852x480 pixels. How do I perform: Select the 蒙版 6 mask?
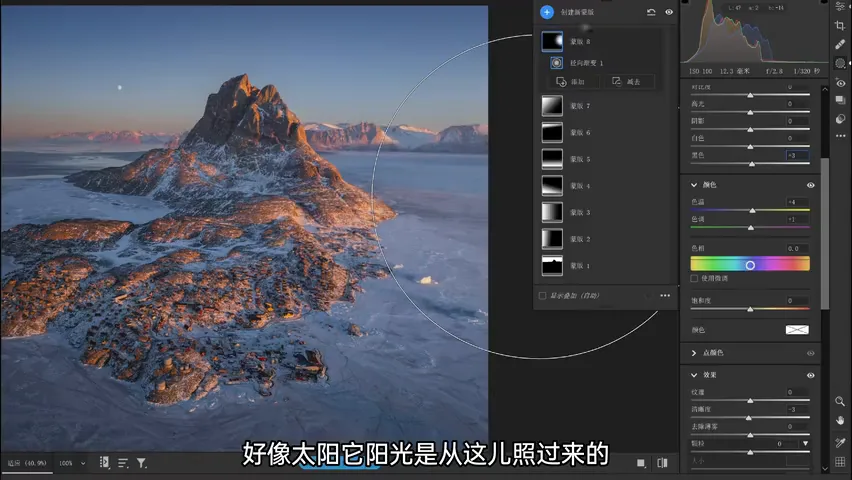[x=566, y=132]
